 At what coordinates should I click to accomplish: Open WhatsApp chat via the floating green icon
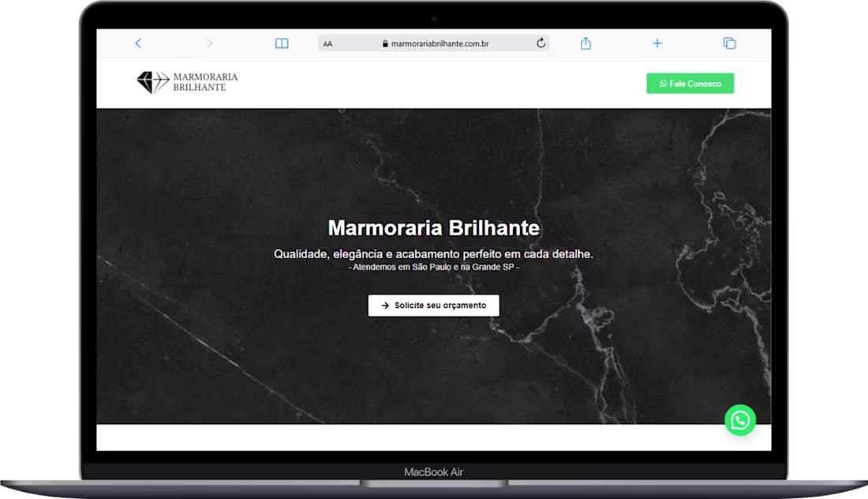pyautogui.click(x=739, y=421)
